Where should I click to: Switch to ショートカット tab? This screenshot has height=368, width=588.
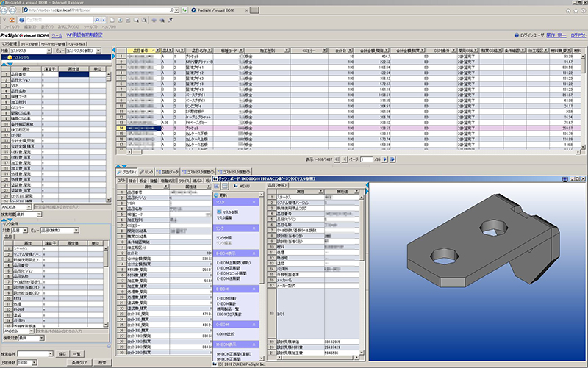click(77, 44)
